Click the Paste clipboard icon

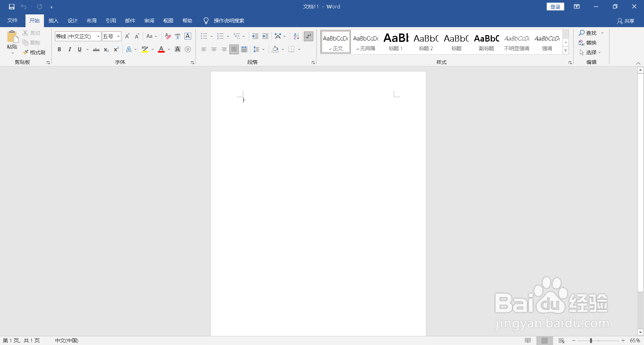[12, 37]
